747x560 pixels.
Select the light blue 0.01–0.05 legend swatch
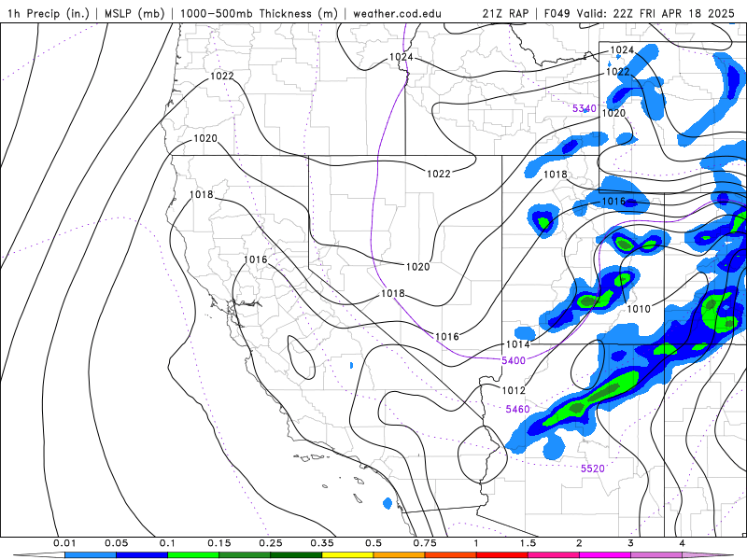(91, 555)
